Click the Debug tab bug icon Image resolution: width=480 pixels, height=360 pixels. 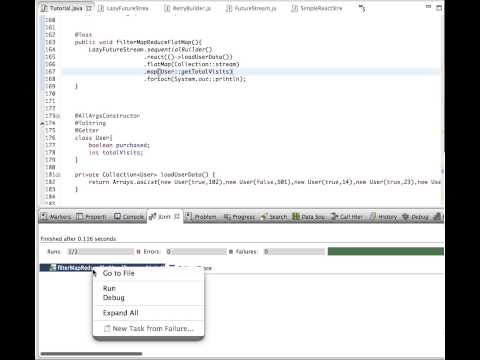coord(406,217)
